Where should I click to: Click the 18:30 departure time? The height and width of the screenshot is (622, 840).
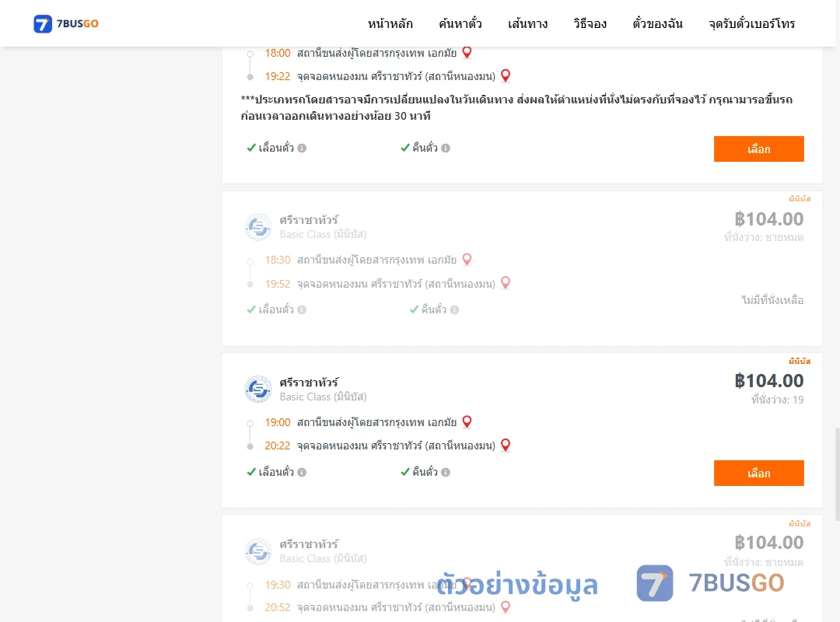[278, 260]
